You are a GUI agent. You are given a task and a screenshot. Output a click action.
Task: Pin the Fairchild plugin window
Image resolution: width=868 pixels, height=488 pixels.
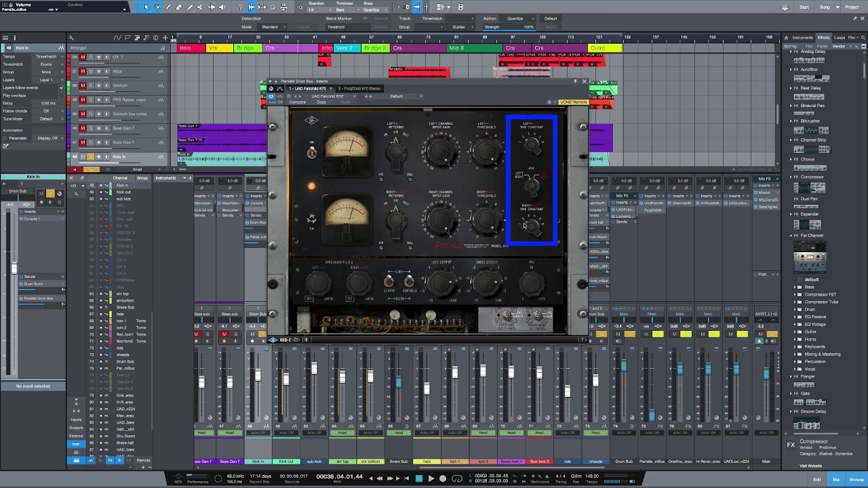(576, 81)
